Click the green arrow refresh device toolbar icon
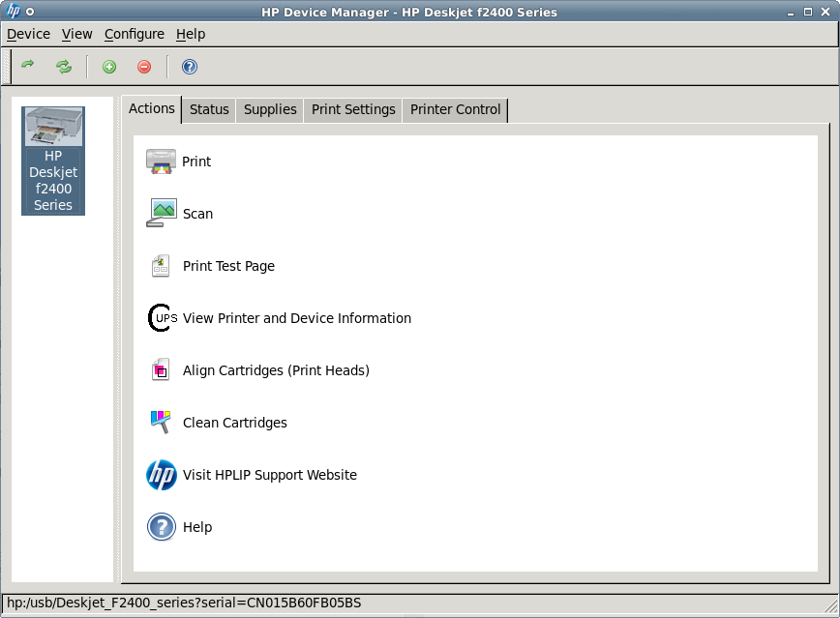This screenshot has height=618, width=840. [27, 66]
